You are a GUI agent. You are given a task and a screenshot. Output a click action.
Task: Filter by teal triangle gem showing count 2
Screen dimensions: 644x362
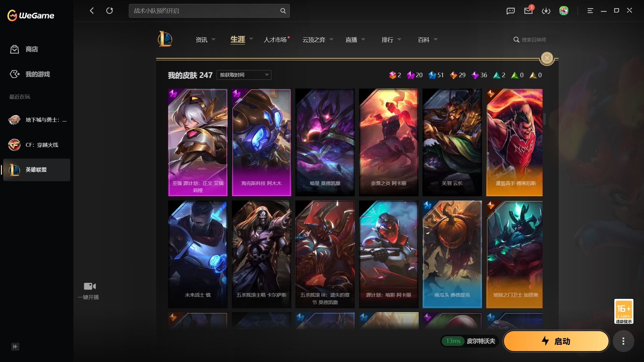coord(497,75)
